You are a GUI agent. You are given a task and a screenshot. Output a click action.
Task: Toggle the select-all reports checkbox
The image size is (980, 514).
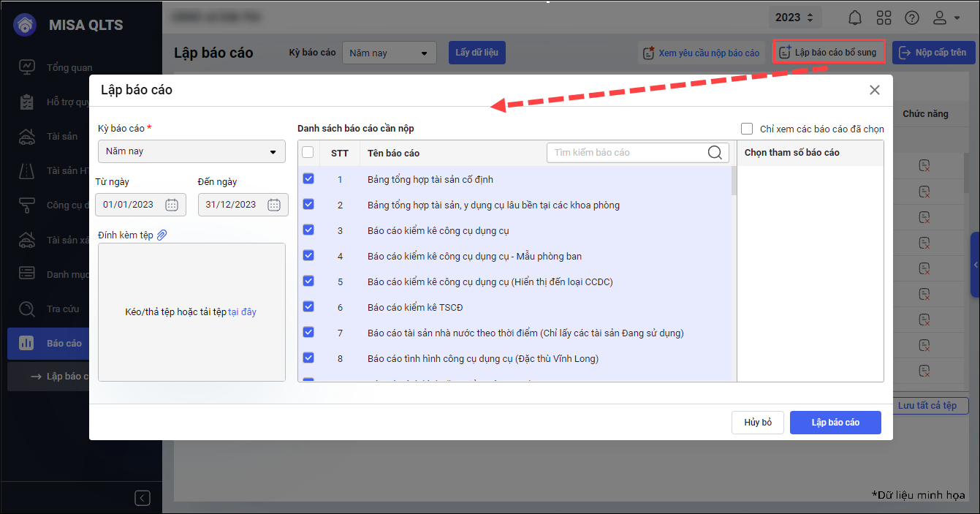[x=308, y=152]
